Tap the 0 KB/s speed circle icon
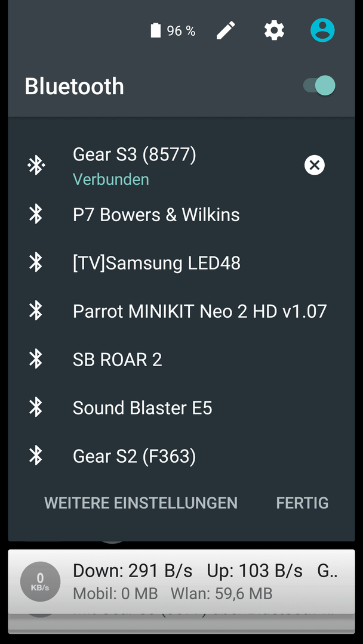The height and width of the screenshot is (644, 363). [x=40, y=581]
